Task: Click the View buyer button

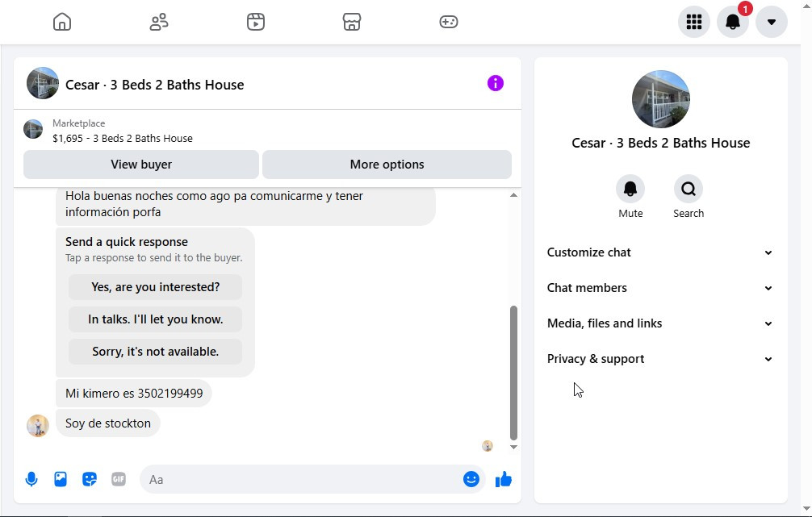Action: (x=141, y=165)
